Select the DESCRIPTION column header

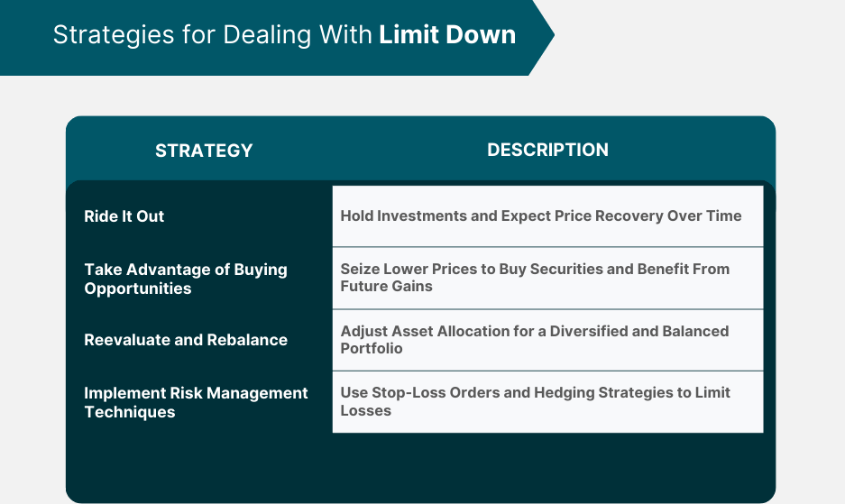point(547,150)
